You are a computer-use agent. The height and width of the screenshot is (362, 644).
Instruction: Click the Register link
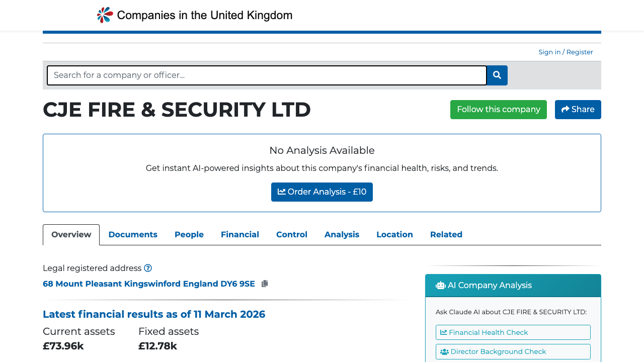click(x=579, y=52)
